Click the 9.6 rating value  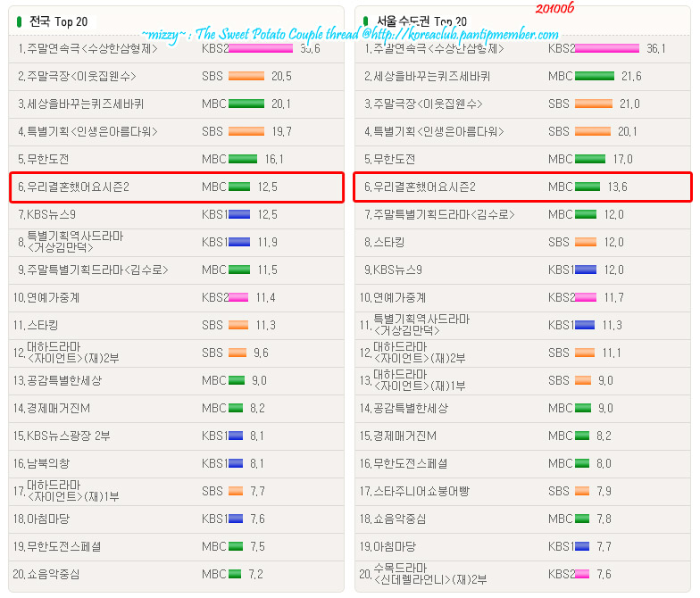point(261,353)
